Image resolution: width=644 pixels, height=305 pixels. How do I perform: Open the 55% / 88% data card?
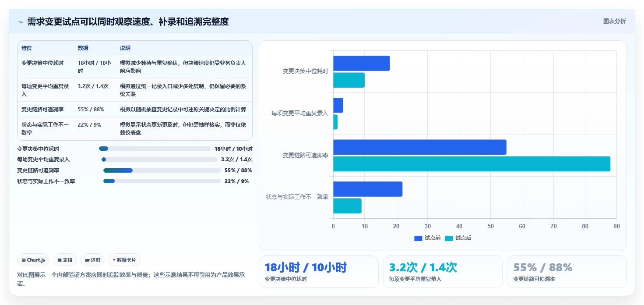[x=567, y=272]
